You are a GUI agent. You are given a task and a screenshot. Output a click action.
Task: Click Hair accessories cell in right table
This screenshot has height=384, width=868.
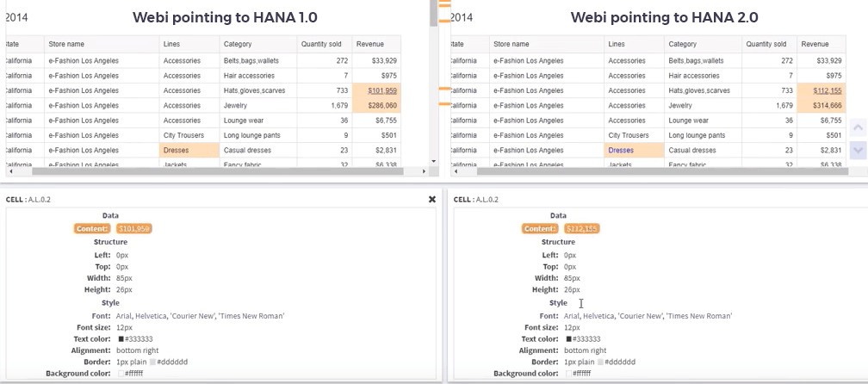click(703, 75)
